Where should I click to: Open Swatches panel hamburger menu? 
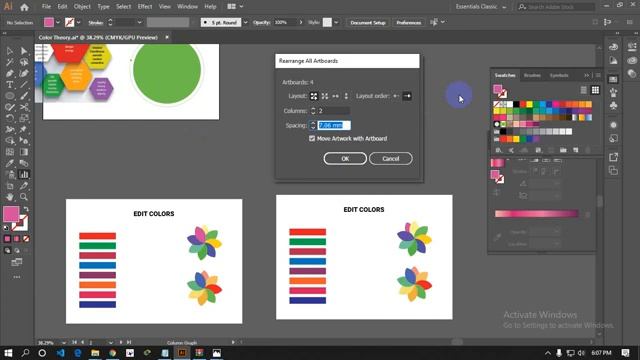click(598, 75)
